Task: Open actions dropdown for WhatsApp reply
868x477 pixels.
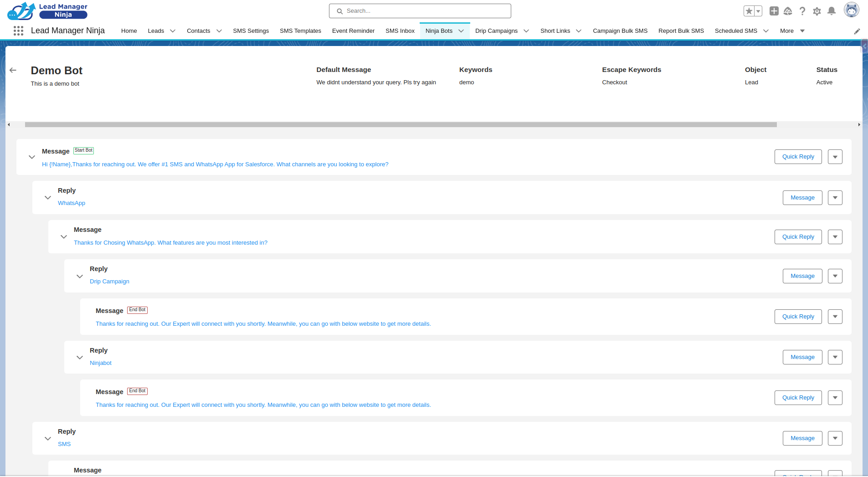Action: click(835, 198)
